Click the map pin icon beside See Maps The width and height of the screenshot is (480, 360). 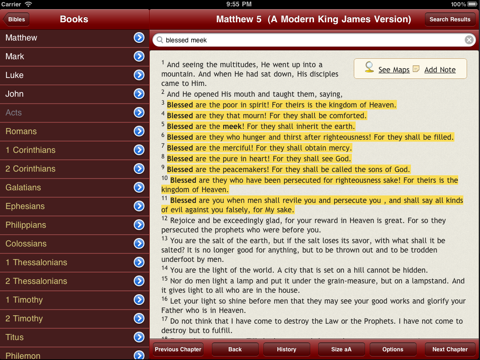369,67
